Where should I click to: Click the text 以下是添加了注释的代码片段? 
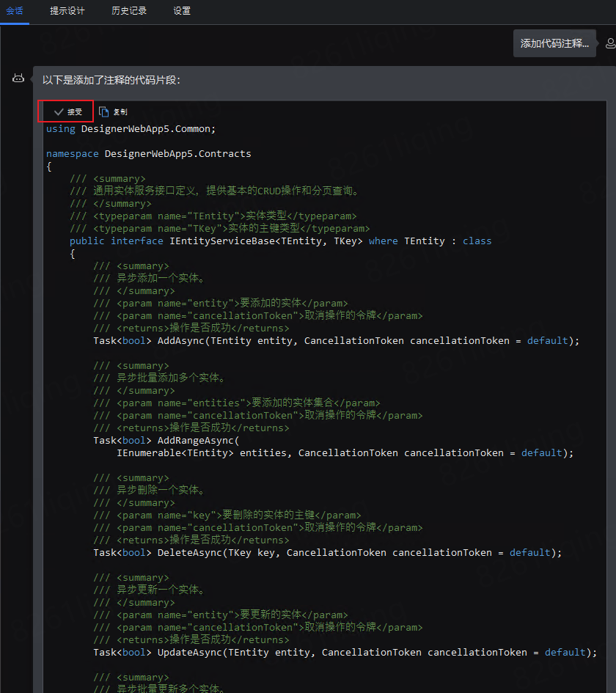pyautogui.click(x=111, y=80)
